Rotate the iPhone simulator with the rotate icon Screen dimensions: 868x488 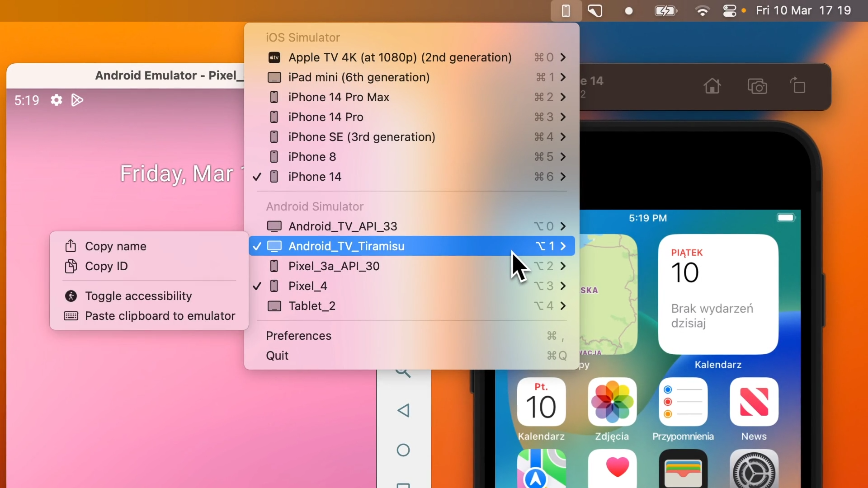(x=799, y=86)
